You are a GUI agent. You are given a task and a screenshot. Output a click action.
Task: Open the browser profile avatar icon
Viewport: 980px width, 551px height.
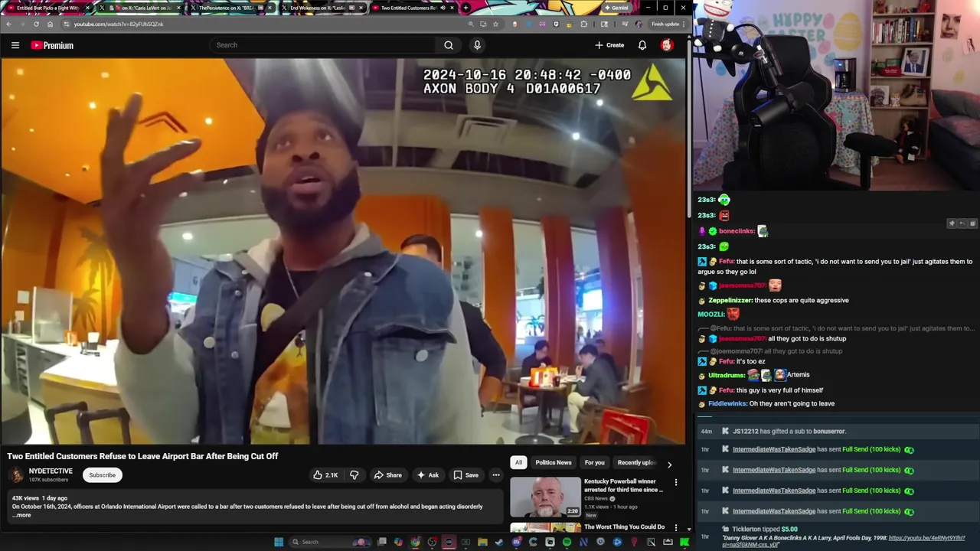(639, 24)
